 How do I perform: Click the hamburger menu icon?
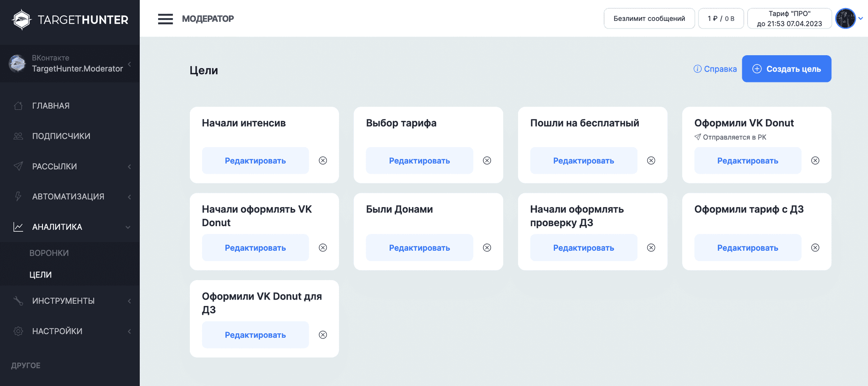click(x=165, y=19)
